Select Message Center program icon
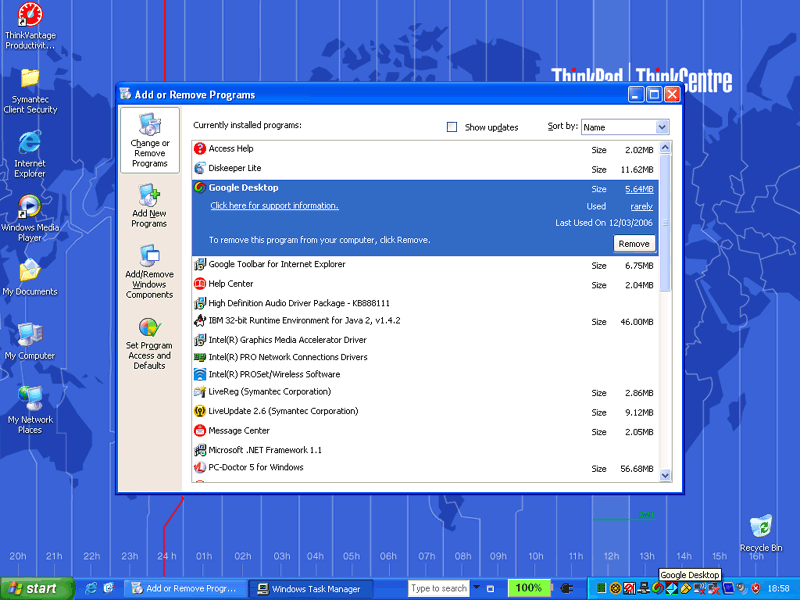This screenshot has width=800, height=600. pyautogui.click(x=200, y=431)
